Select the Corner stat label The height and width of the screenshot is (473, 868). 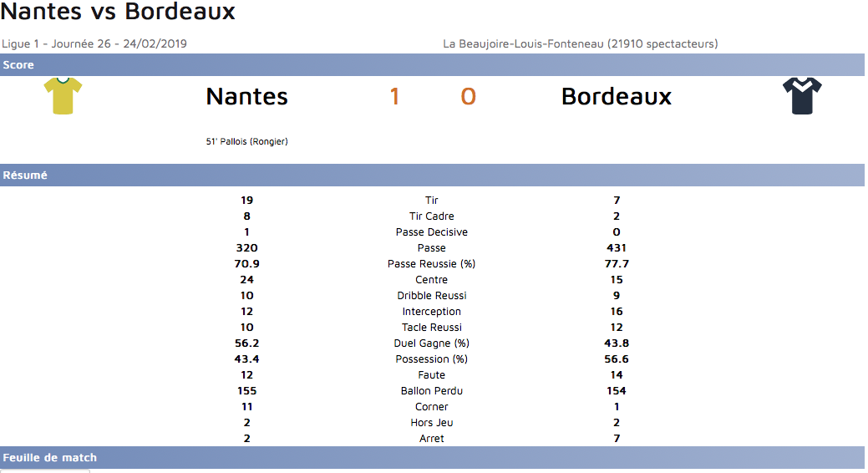[x=431, y=407]
